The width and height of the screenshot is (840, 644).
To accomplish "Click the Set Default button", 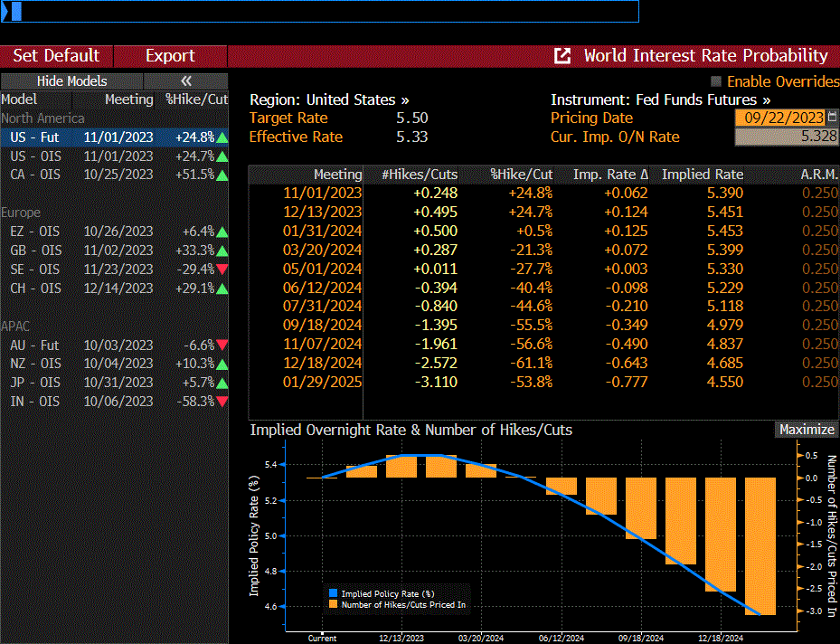I will click(56, 56).
